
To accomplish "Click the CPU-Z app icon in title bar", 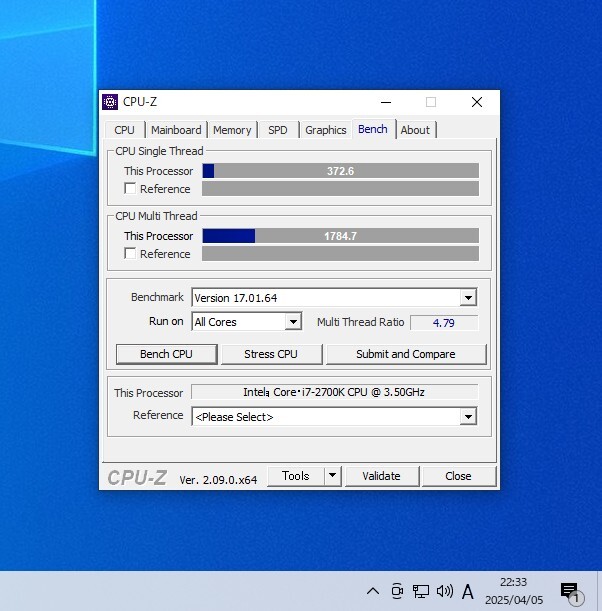I will pos(110,102).
